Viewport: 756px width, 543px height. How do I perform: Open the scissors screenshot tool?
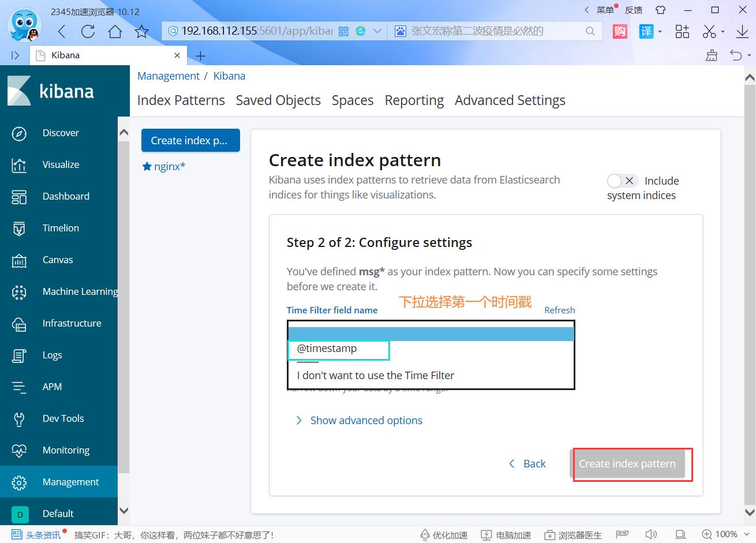(x=709, y=31)
